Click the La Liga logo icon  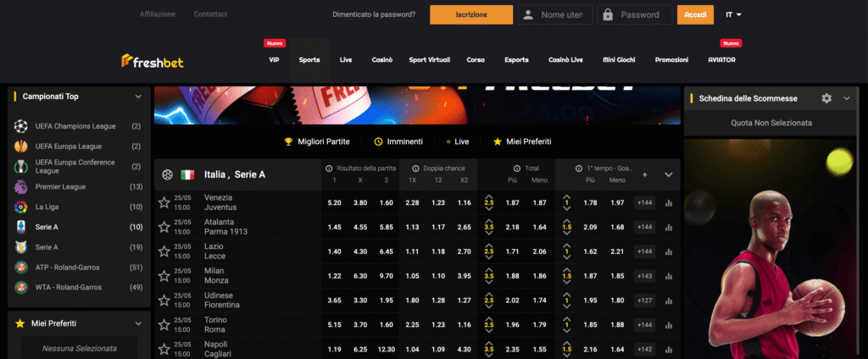21,207
